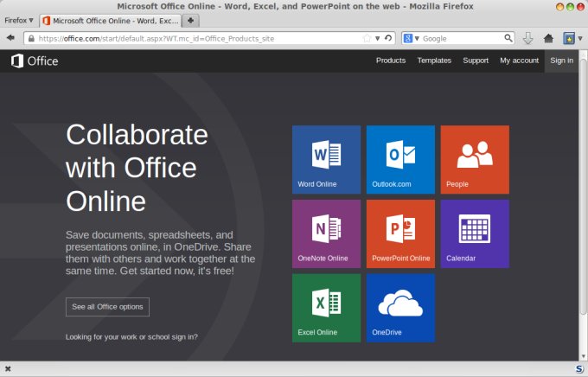Image resolution: width=588 pixels, height=377 pixels.
Task: Launch the Excel Online tile
Action: coord(326,308)
